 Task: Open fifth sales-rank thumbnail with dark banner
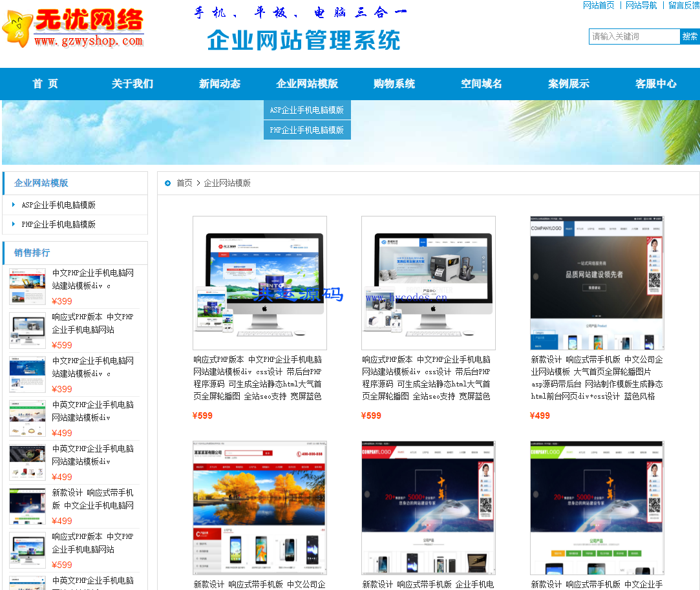point(27,462)
